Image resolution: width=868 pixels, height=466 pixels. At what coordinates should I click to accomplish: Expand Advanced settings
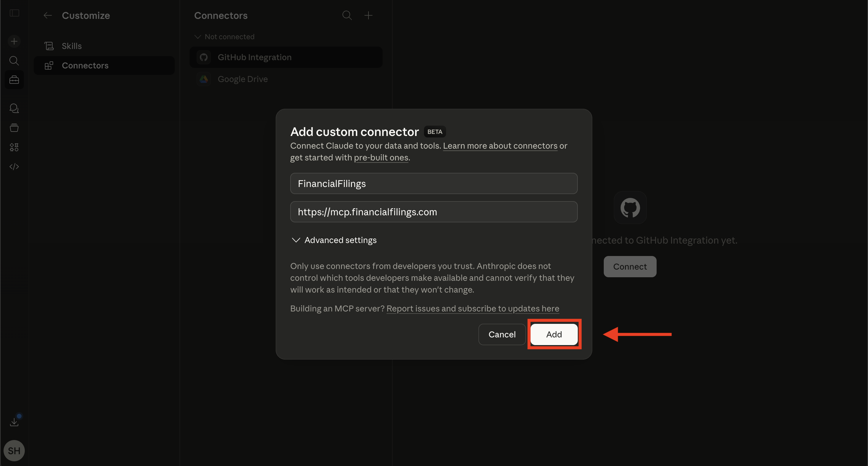[x=334, y=240]
